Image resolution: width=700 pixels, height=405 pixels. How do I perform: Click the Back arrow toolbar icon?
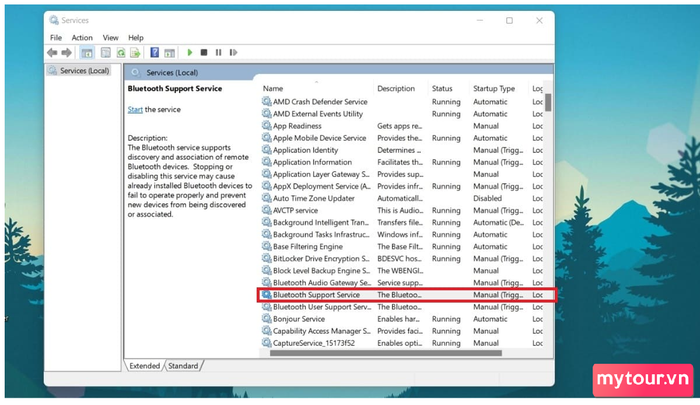click(52, 53)
